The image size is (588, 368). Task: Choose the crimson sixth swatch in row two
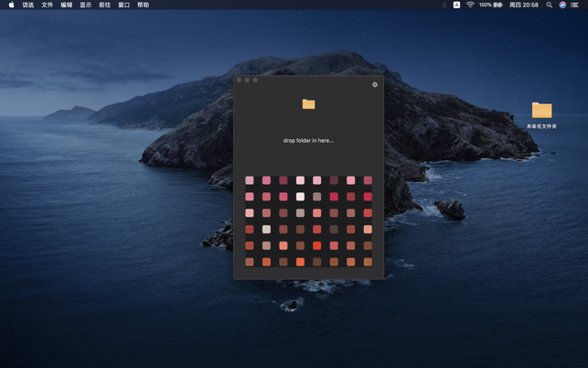[334, 197]
